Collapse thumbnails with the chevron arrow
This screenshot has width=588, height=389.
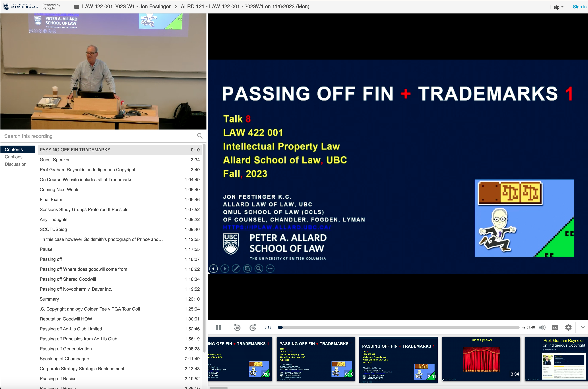pos(583,327)
